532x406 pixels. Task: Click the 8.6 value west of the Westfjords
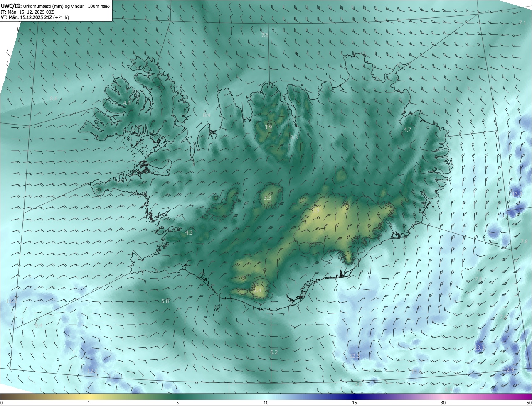pos(54,99)
